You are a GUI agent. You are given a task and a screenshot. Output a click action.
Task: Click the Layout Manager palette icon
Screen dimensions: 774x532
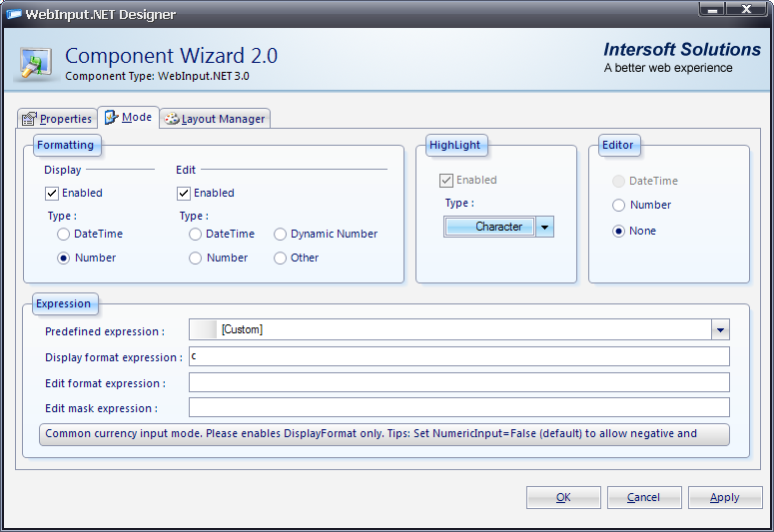[x=171, y=119]
